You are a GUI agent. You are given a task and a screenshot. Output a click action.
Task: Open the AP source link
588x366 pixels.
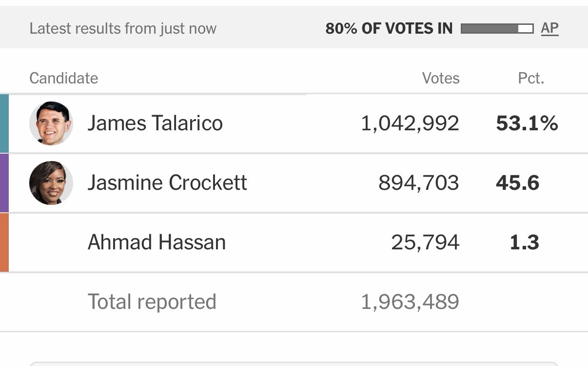(549, 28)
